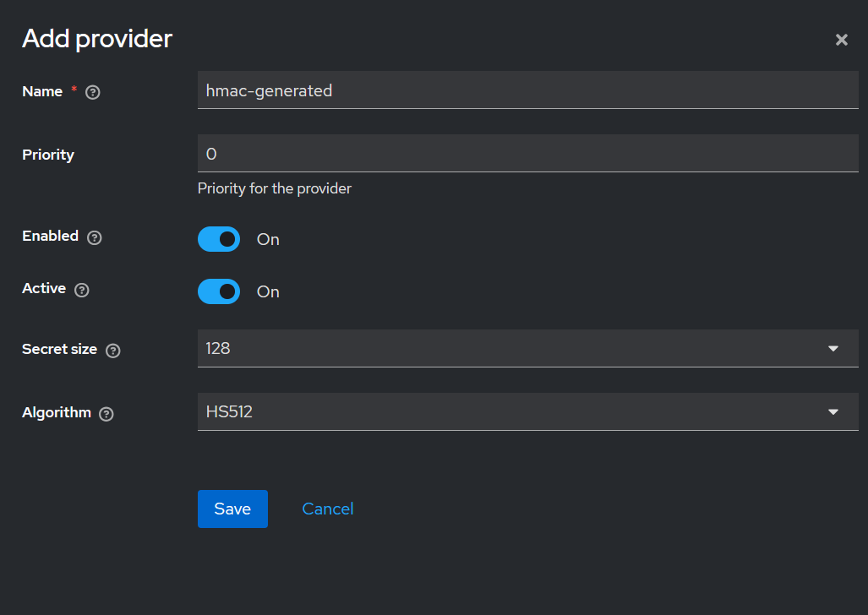
Task: Expand the Algorithm dropdown showing HS512
Action: (x=527, y=411)
